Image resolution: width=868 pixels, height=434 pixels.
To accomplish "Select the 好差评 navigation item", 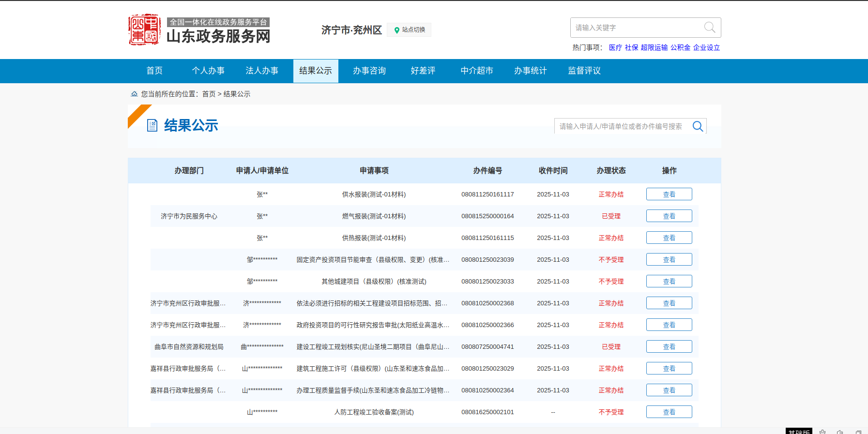I will pos(423,71).
